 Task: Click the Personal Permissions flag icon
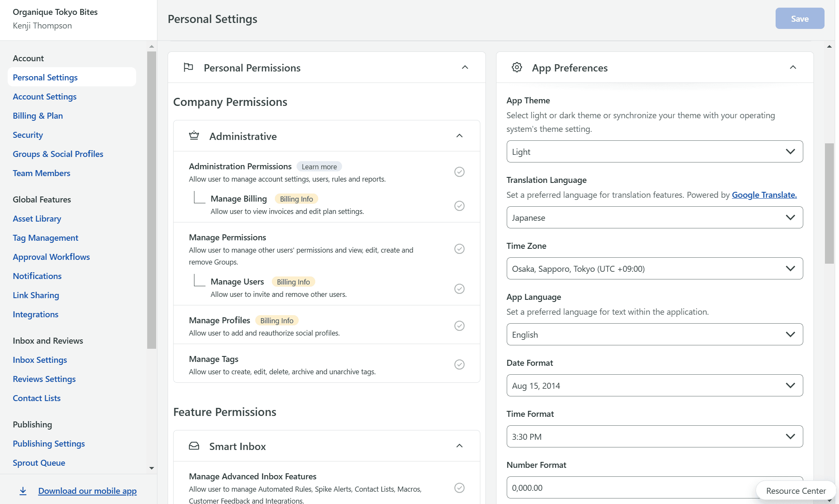pos(188,67)
